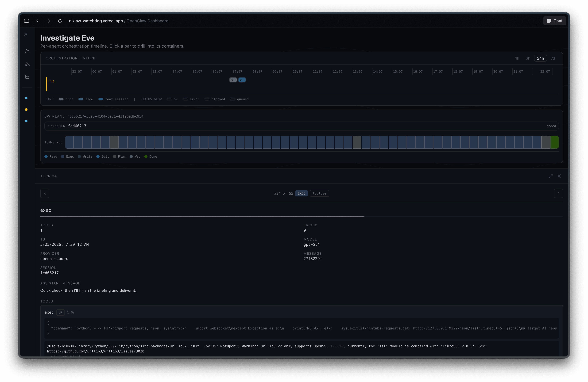Click the TURN 34 panel title

[48, 176]
